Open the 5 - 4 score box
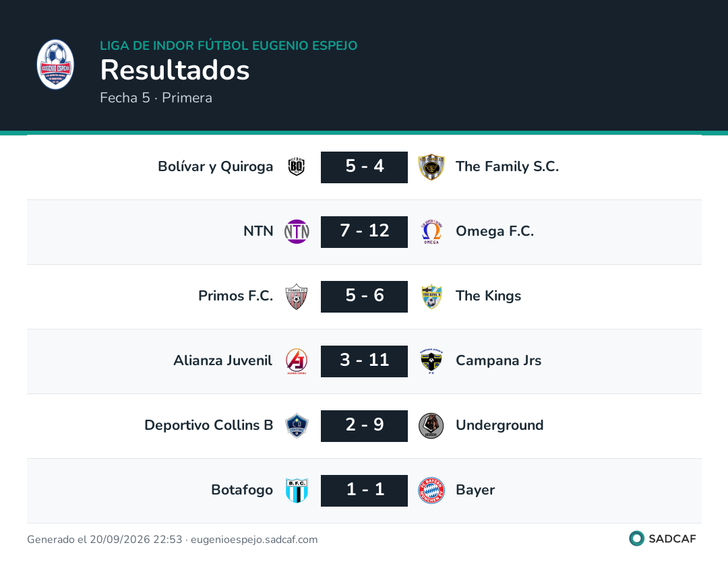Screen dimensions: 728x574 click(x=365, y=167)
